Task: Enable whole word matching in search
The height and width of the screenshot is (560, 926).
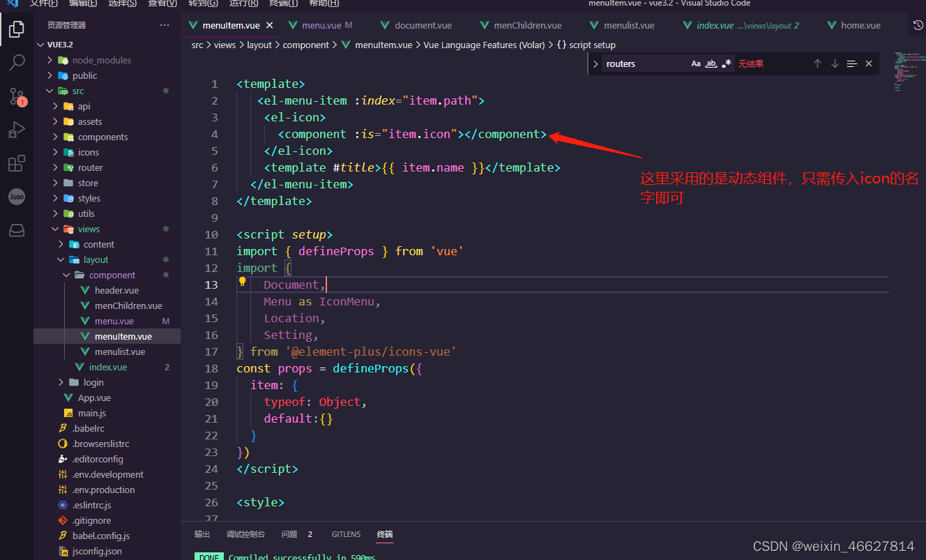Action: tap(710, 63)
